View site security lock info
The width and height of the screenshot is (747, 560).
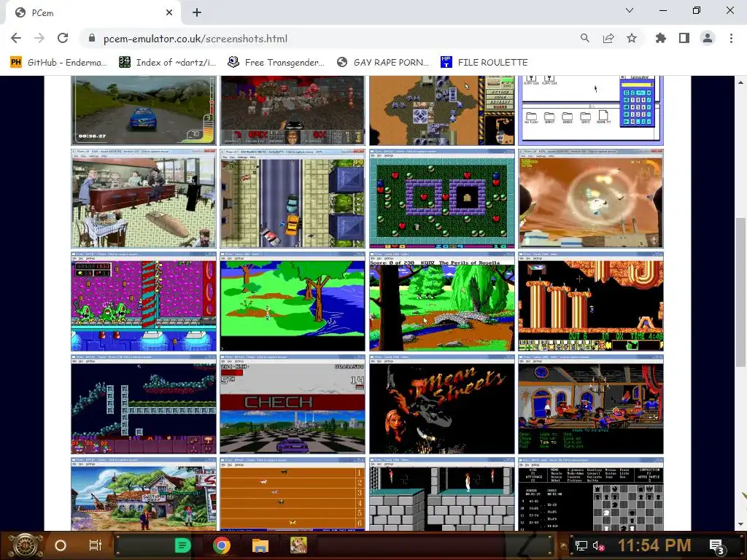[92, 39]
